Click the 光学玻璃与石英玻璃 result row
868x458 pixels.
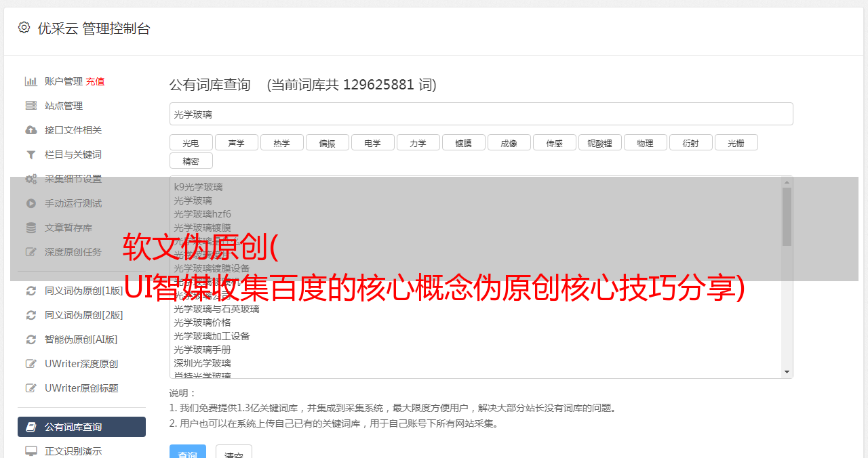[216, 309]
